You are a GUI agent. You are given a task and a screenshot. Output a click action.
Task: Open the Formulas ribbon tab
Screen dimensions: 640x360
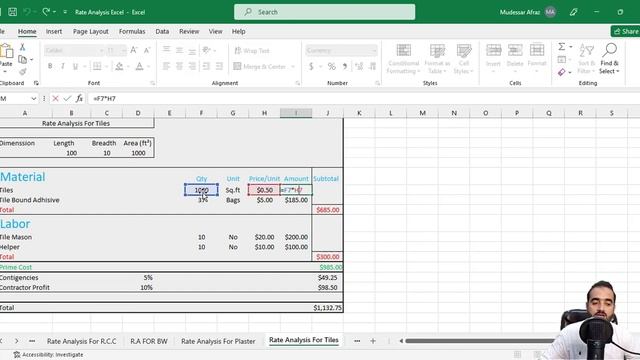132,31
